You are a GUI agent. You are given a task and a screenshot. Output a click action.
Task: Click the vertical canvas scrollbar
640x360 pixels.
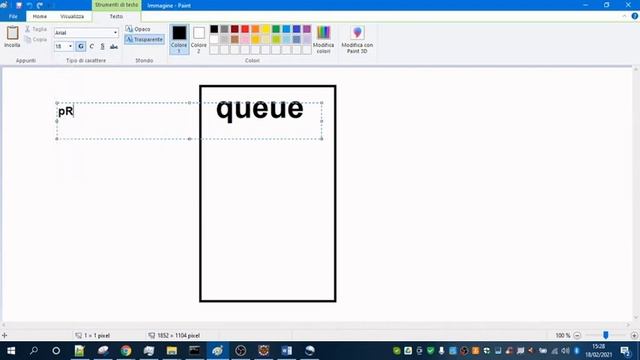click(636, 194)
